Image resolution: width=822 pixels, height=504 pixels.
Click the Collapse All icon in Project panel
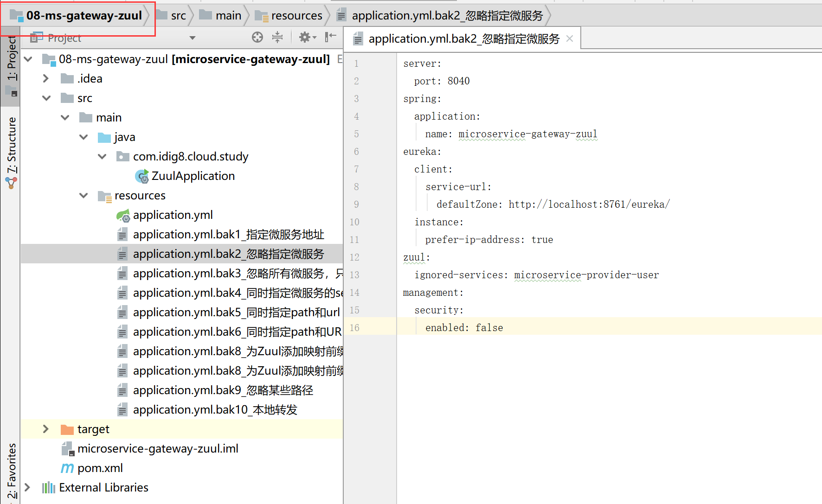tap(277, 38)
